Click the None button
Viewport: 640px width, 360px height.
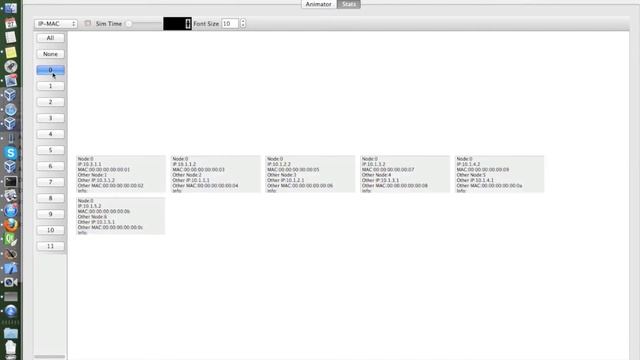tap(50, 54)
